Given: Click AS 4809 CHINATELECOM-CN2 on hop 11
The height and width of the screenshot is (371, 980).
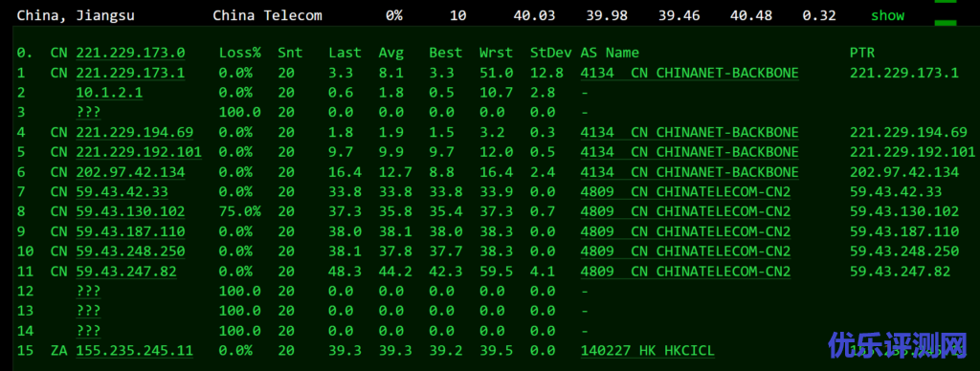Looking at the screenshot, I should (685, 272).
